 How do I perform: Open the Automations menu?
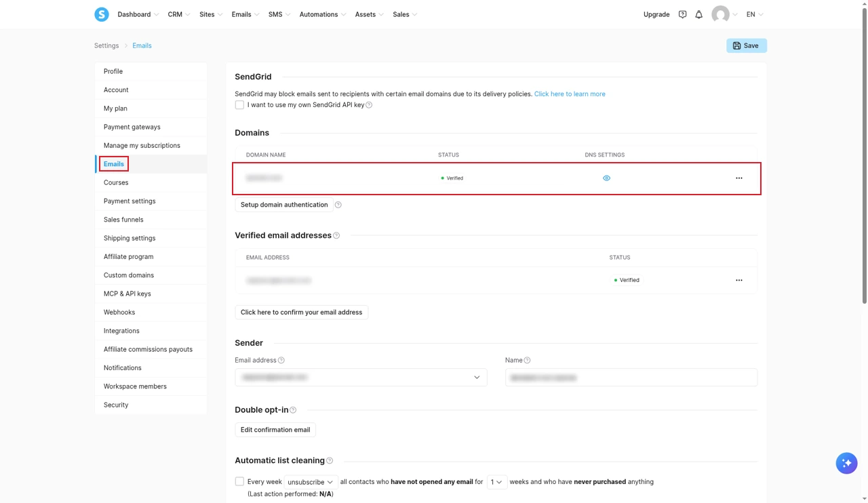(x=323, y=14)
